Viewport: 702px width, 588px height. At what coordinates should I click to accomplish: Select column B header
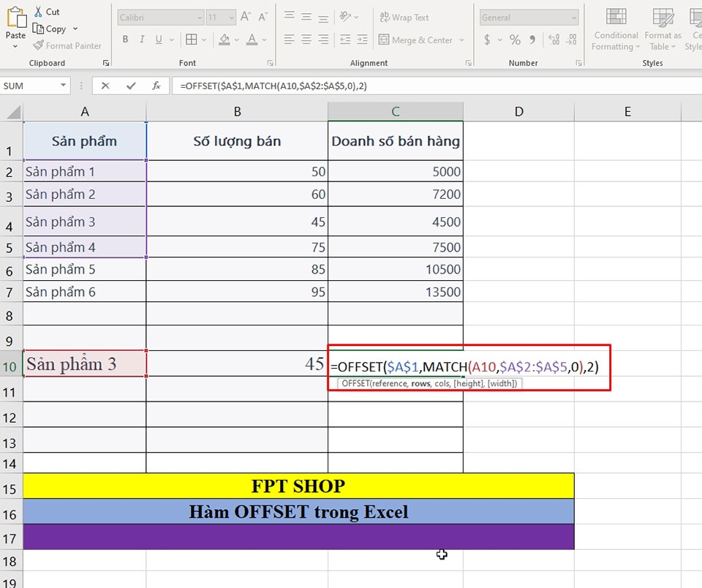tap(237, 111)
